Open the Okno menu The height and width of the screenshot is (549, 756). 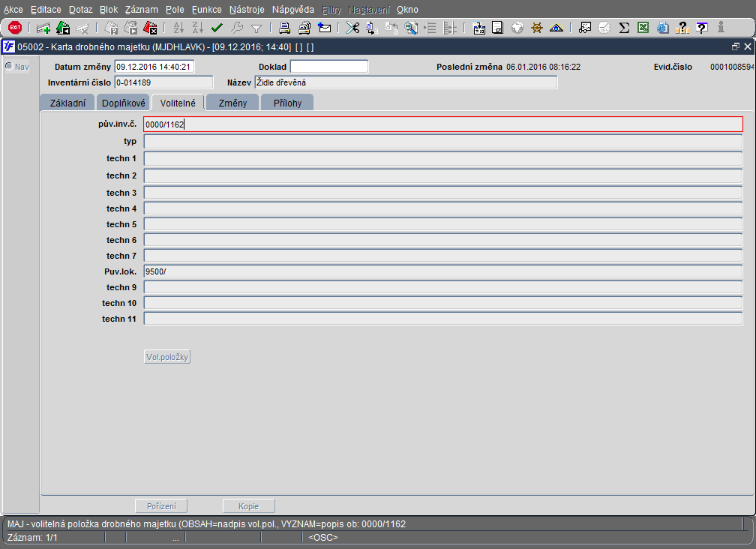(x=407, y=10)
